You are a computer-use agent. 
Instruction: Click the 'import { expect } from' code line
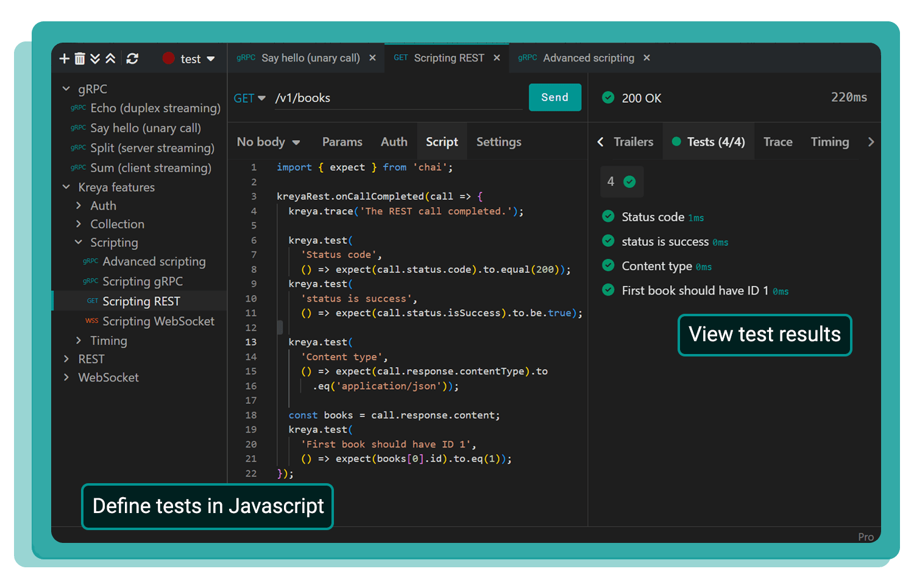(x=365, y=167)
